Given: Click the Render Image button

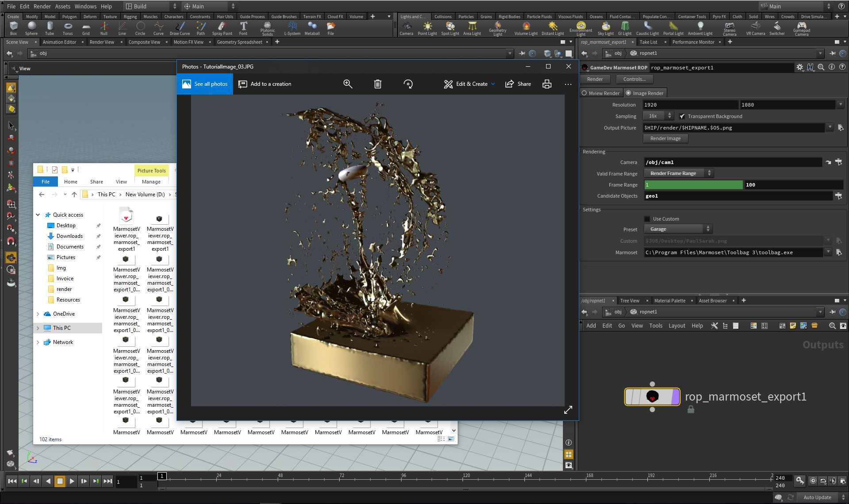Looking at the screenshot, I should click(665, 138).
